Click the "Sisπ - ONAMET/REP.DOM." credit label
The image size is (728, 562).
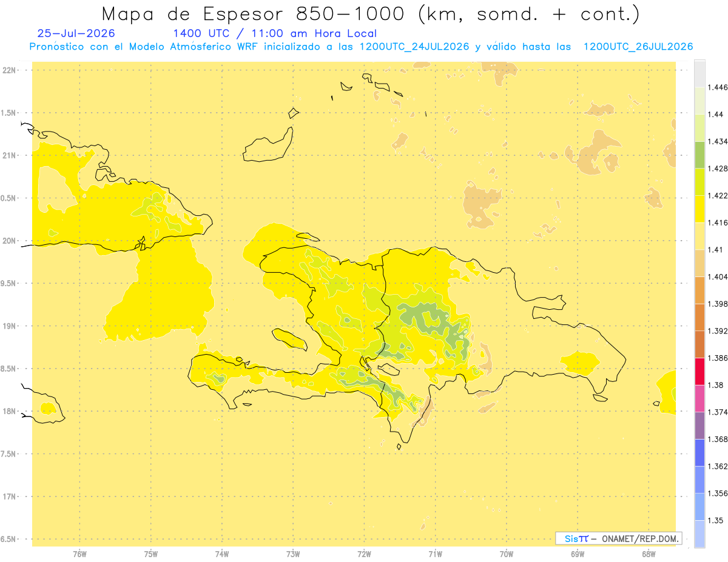point(619,538)
